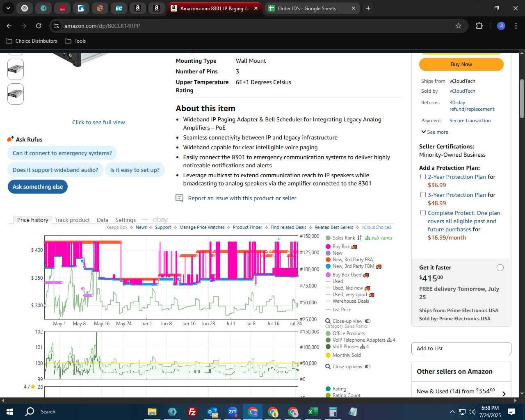Open FileZilla from the taskbar
Viewport: 525px width, 420px height.
[192, 412]
